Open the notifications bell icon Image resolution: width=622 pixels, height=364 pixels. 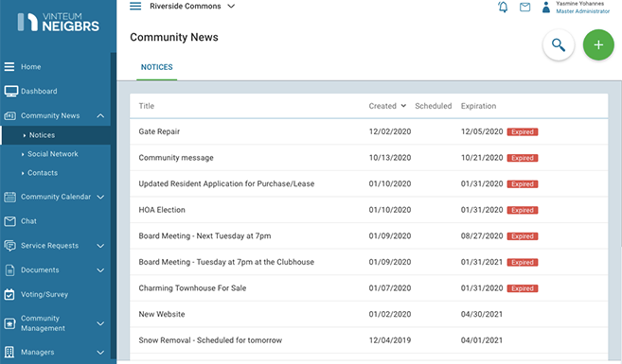coord(503,7)
